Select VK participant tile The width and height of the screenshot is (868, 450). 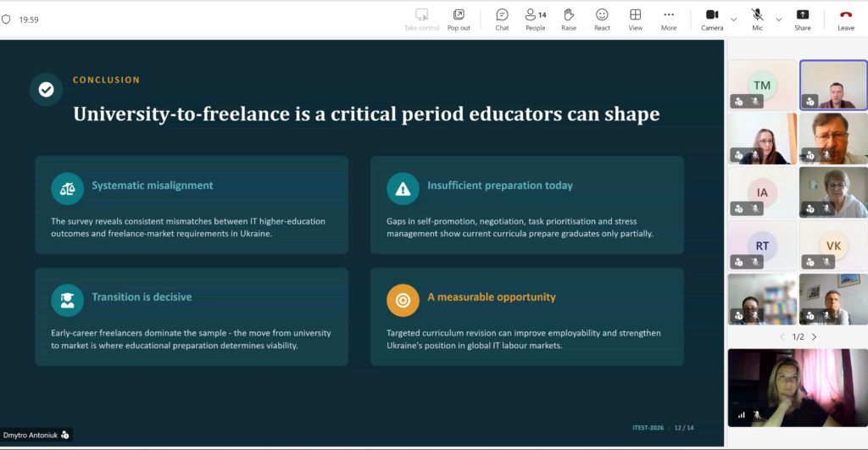coord(834,246)
